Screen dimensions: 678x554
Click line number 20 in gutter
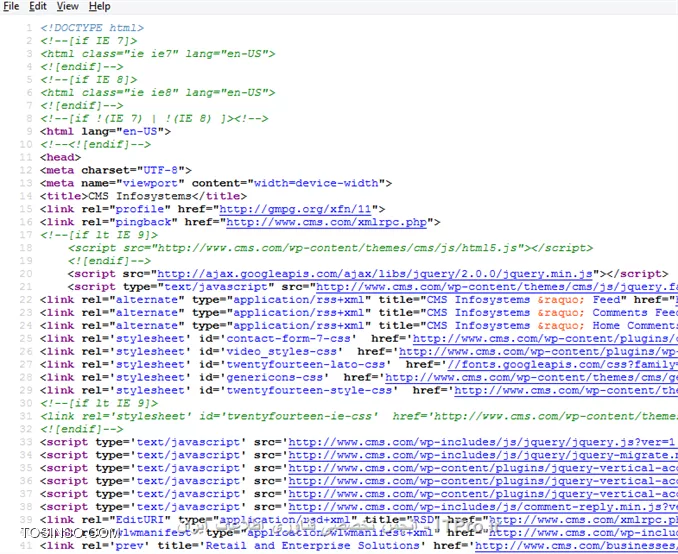click(26, 274)
